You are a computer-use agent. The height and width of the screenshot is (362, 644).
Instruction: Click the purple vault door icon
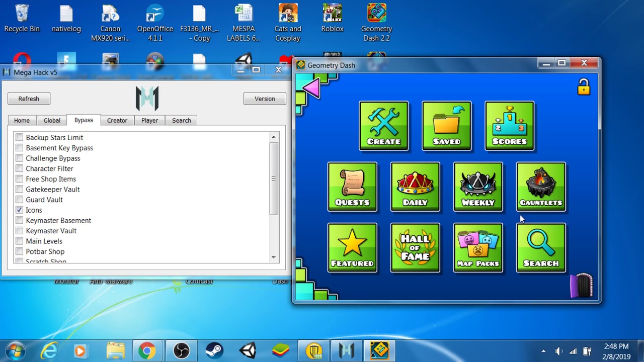click(x=582, y=285)
